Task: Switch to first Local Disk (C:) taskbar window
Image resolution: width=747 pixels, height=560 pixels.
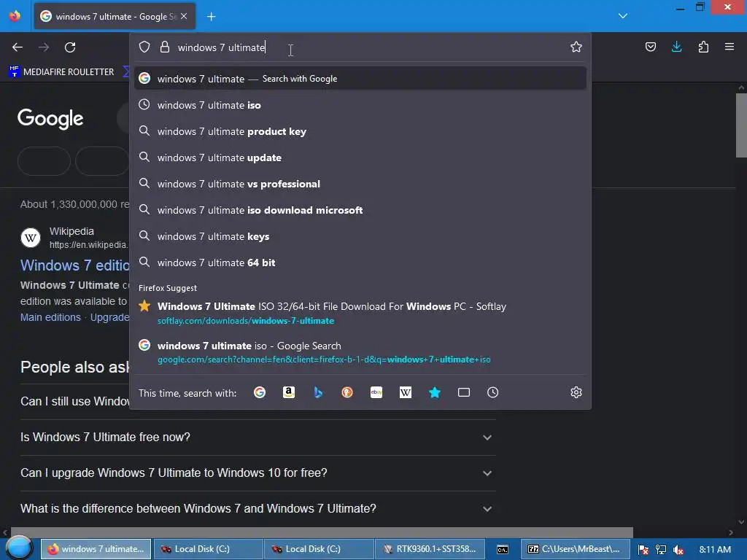Action: point(208,549)
